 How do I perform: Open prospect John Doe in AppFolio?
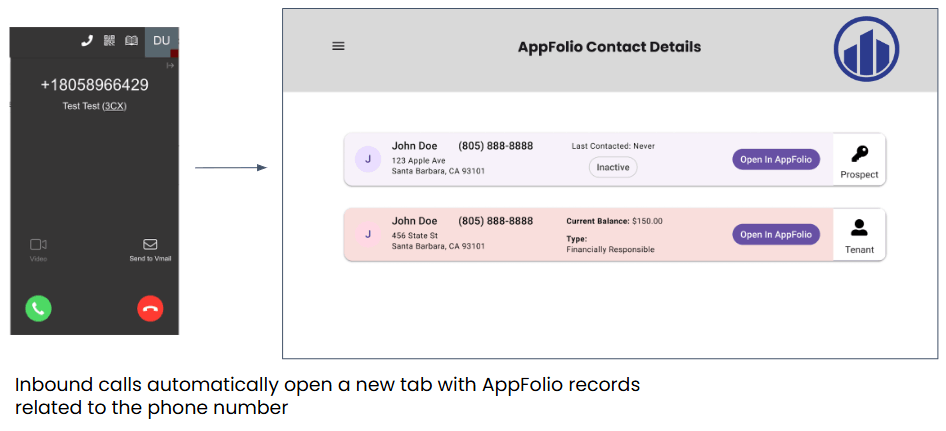coord(775,159)
